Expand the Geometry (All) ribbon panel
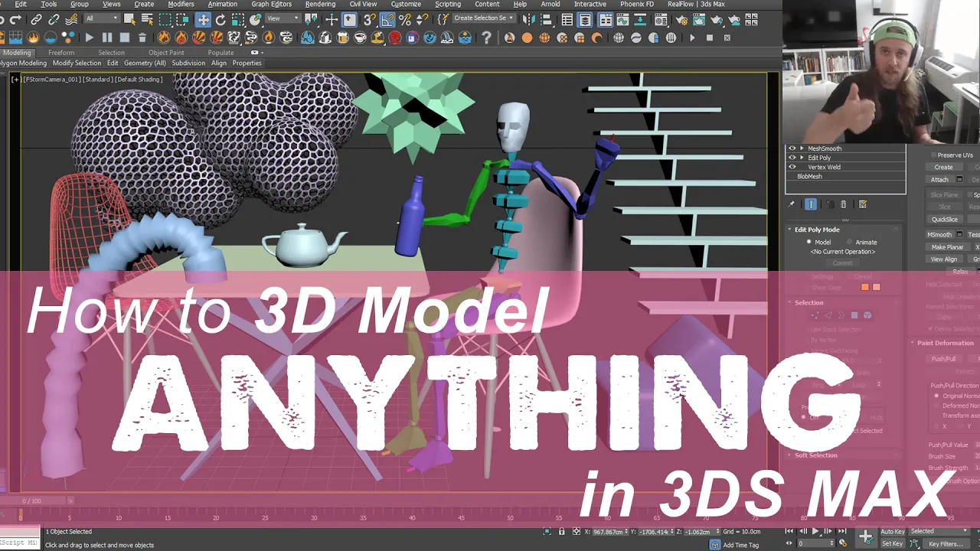The image size is (980, 551). [x=145, y=64]
